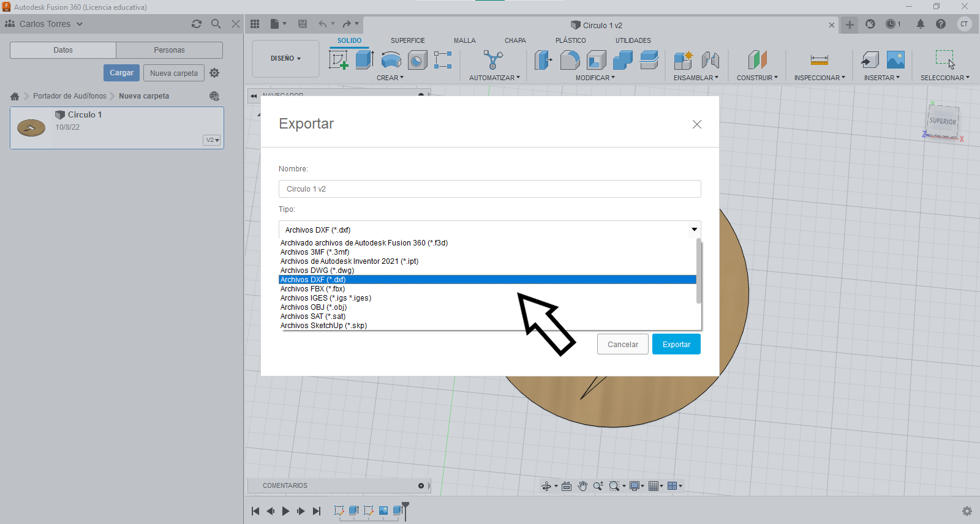
Task: Use the Combine bodies tool
Action: pos(622,60)
